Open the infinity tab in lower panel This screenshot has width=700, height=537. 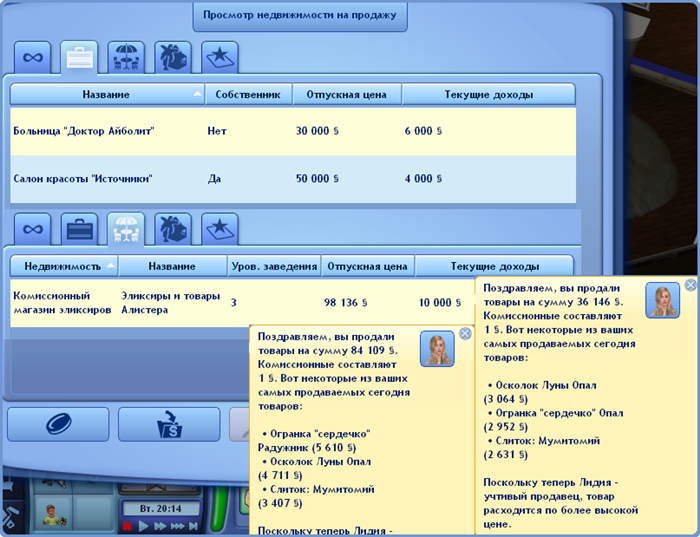33,229
